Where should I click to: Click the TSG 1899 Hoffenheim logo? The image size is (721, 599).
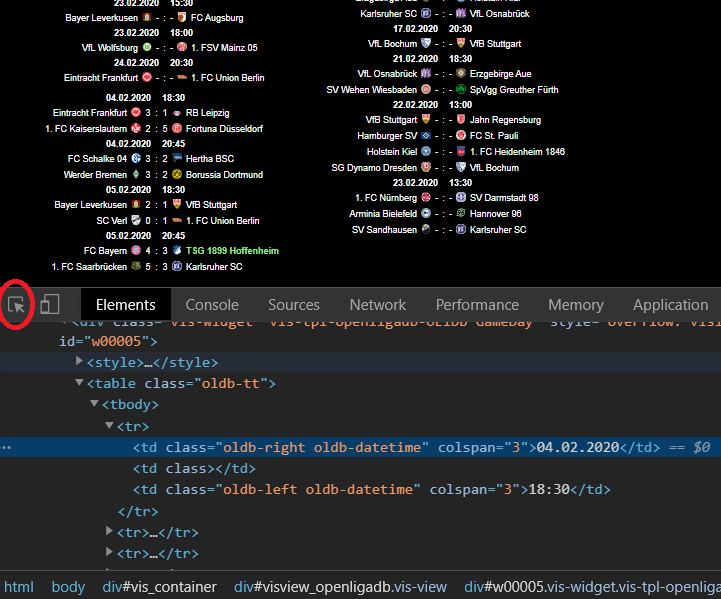pos(177,250)
